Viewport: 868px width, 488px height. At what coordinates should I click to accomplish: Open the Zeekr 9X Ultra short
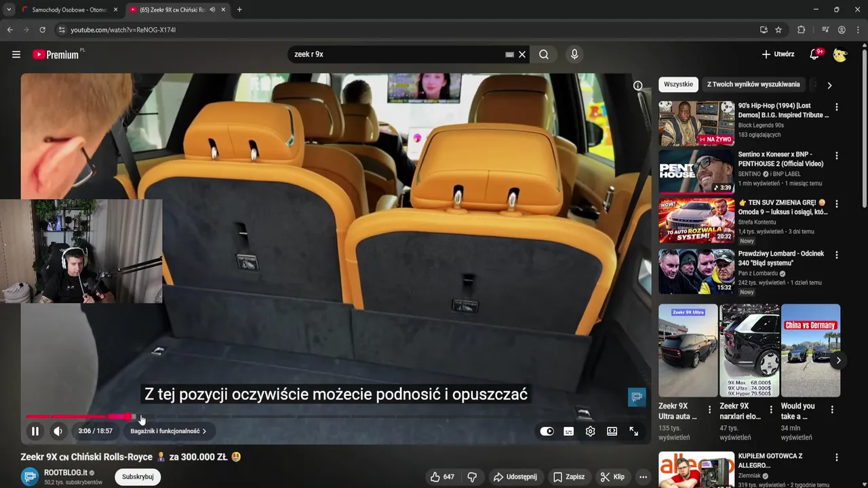click(x=688, y=350)
